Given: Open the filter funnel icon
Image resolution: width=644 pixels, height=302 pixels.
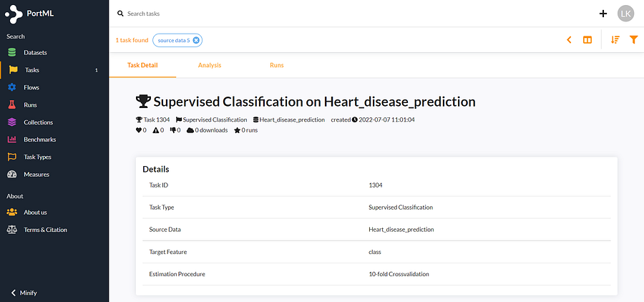Looking at the screenshot, I should click(633, 40).
